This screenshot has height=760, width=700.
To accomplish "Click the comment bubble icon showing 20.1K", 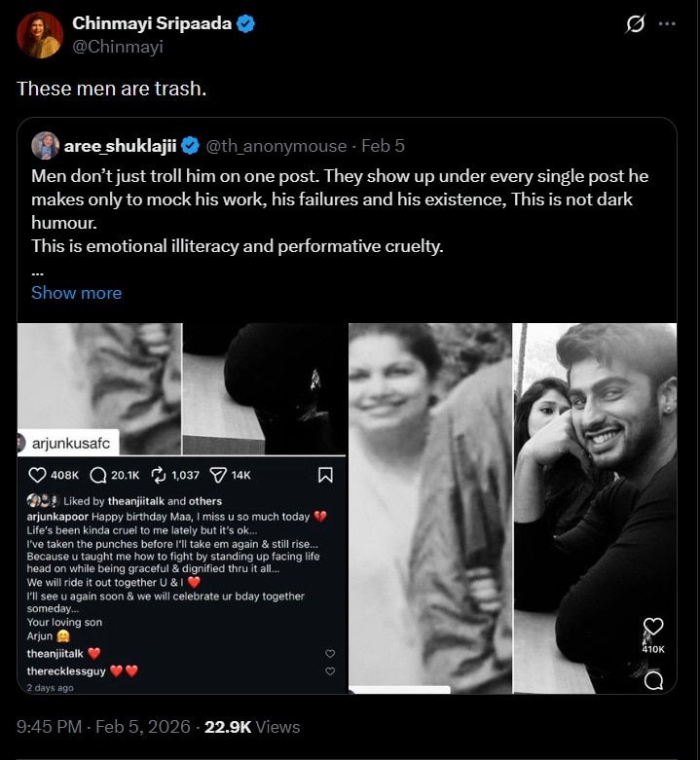I will 99,475.
